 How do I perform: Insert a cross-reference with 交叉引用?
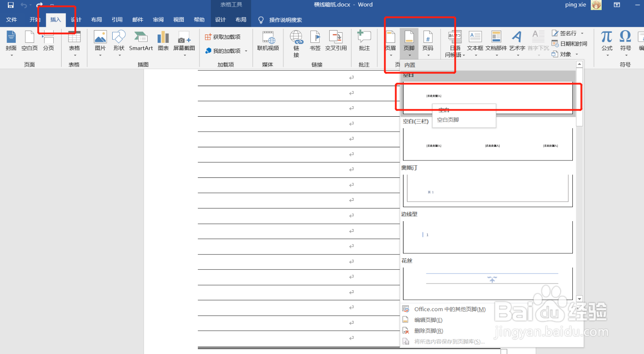(x=336, y=42)
